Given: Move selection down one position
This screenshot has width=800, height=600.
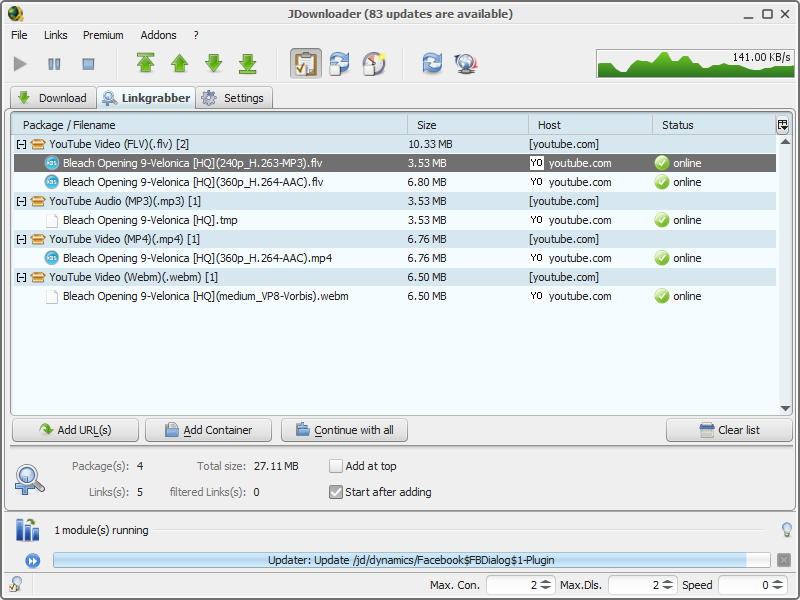Looking at the screenshot, I should point(214,63).
